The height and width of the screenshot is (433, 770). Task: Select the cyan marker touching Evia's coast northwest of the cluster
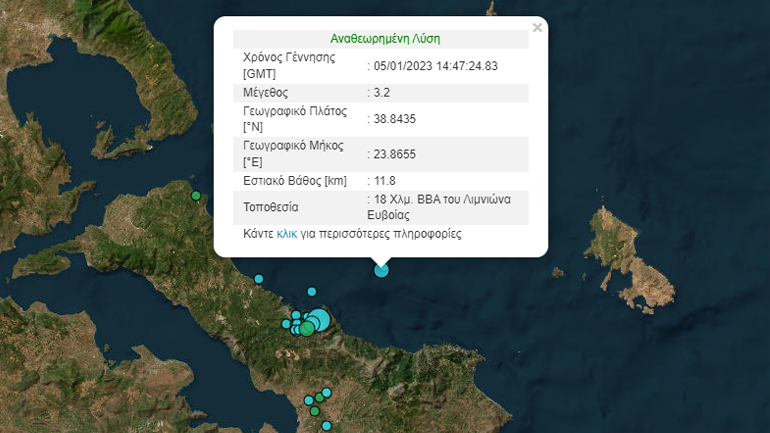coord(259,279)
